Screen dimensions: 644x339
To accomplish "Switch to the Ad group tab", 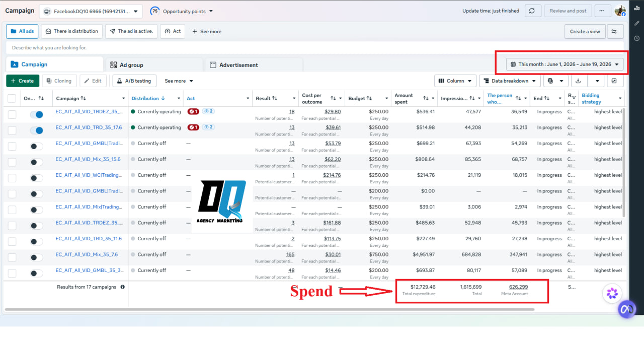I will [154, 65].
